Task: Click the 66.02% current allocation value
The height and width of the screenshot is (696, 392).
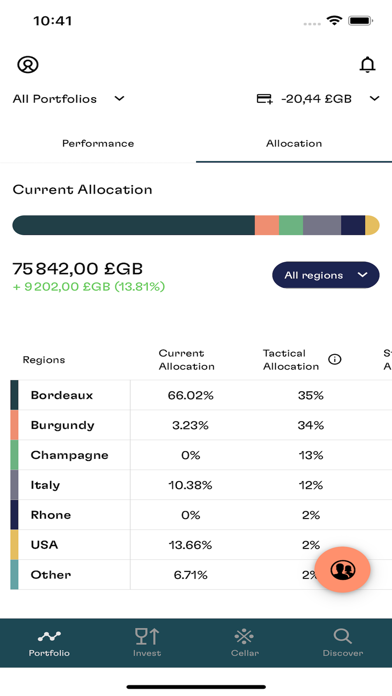Action: click(190, 395)
